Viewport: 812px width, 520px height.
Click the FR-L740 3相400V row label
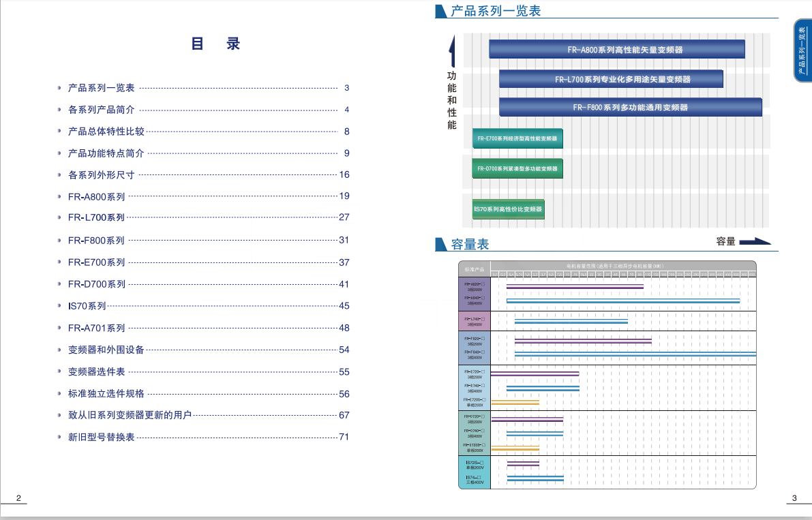475,322
